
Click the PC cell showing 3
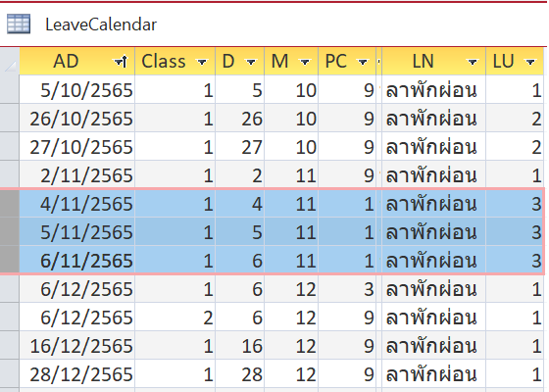click(347, 289)
